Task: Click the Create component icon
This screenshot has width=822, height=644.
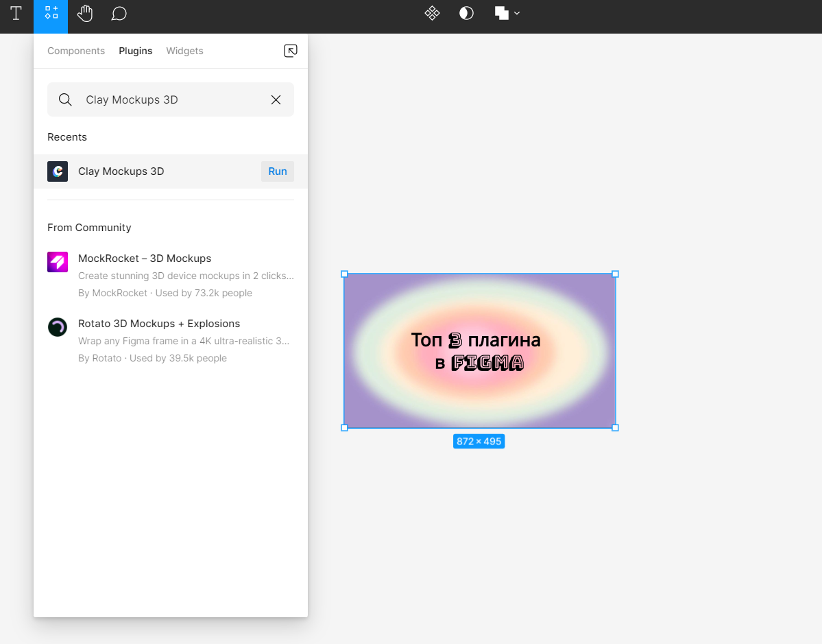Action: [x=432, y=13]
